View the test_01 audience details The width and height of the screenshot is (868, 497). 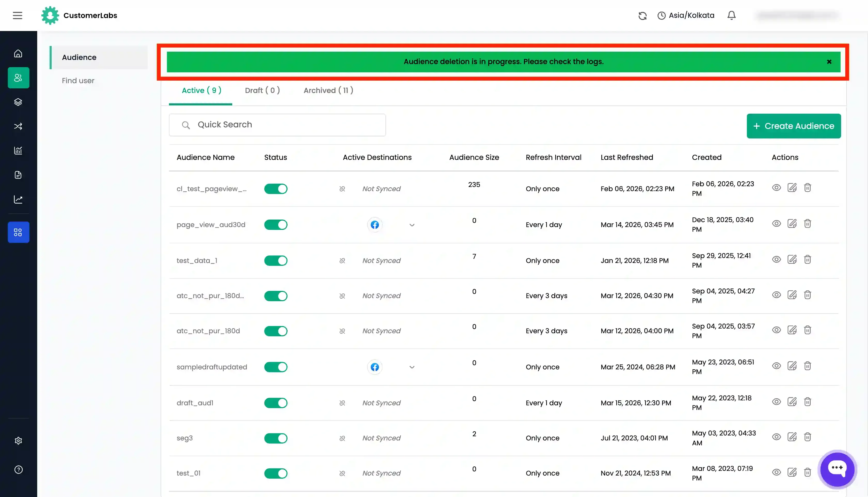pyautogui.click(x=776, y=472)
